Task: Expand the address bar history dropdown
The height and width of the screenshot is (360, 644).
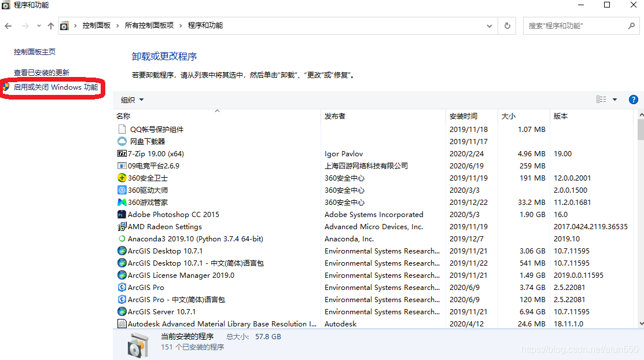Action: coord(489,26)
